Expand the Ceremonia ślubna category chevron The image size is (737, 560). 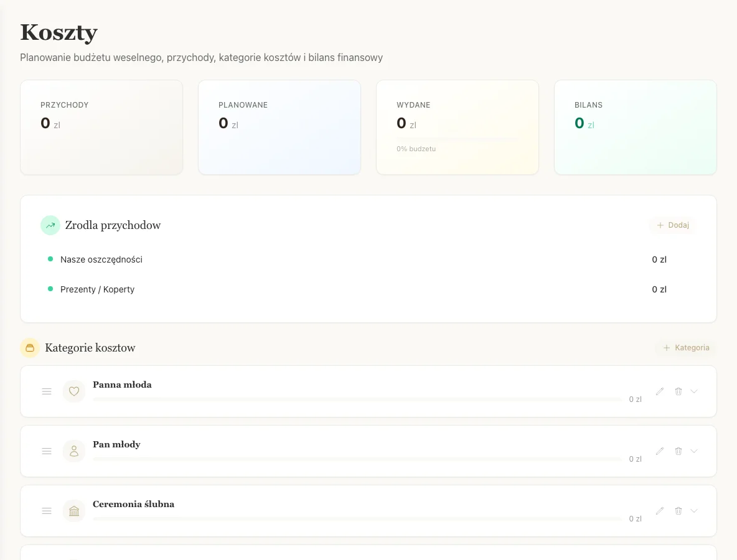[x=694, y=511]
